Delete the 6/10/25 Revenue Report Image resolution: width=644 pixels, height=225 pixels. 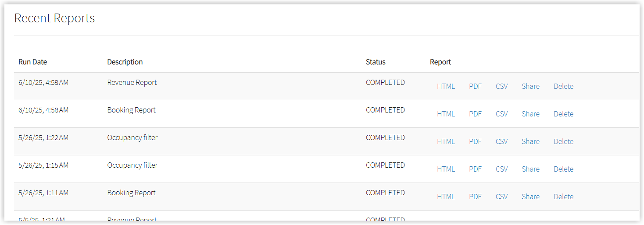tap(563, 86)
